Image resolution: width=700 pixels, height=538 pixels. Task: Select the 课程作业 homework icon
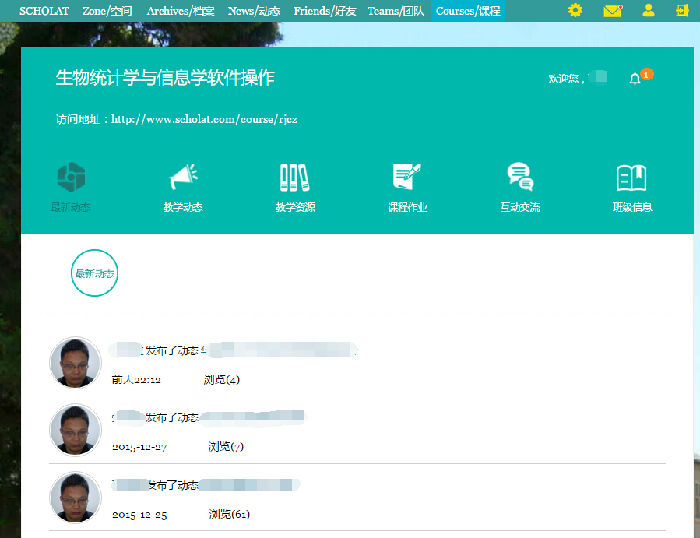tap(407, 178)
